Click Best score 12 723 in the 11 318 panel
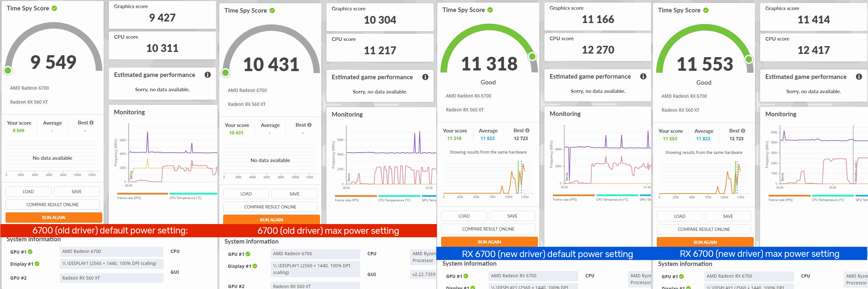 tap(521, 138)
